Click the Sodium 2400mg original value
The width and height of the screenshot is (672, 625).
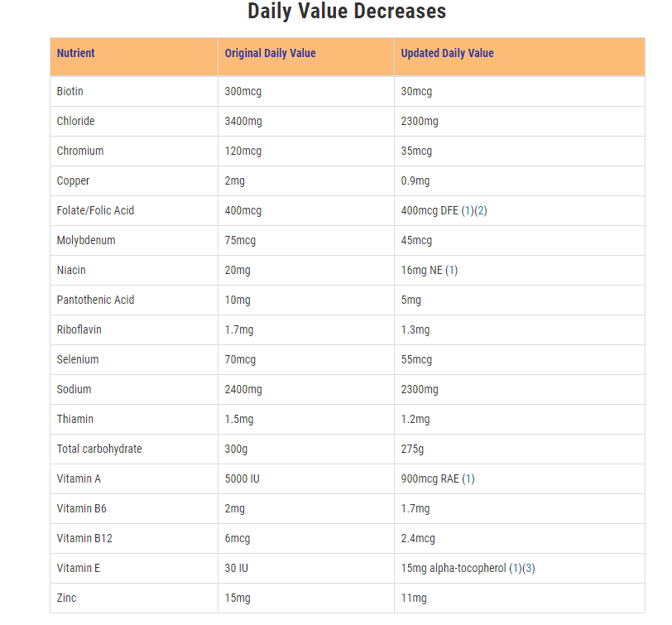coord(243,389)
